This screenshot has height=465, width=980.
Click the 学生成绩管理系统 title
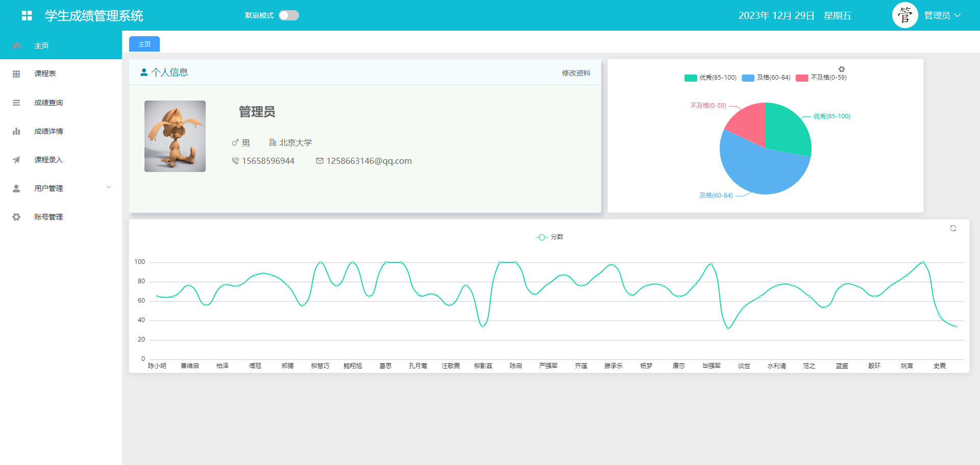click(94, 16)
